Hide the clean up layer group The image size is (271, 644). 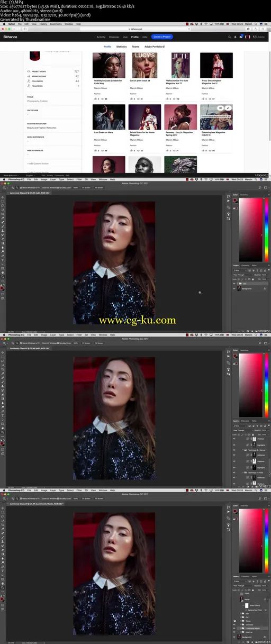(234, 632)
